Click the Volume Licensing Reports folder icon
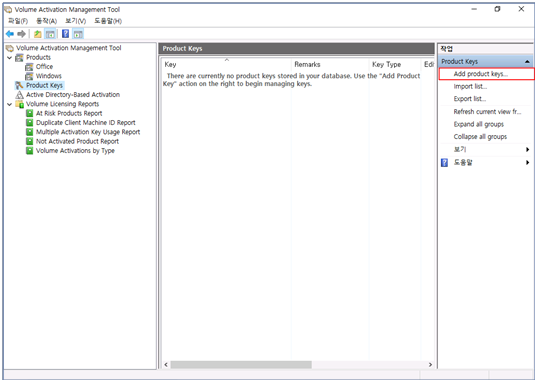 click(20, 104)
